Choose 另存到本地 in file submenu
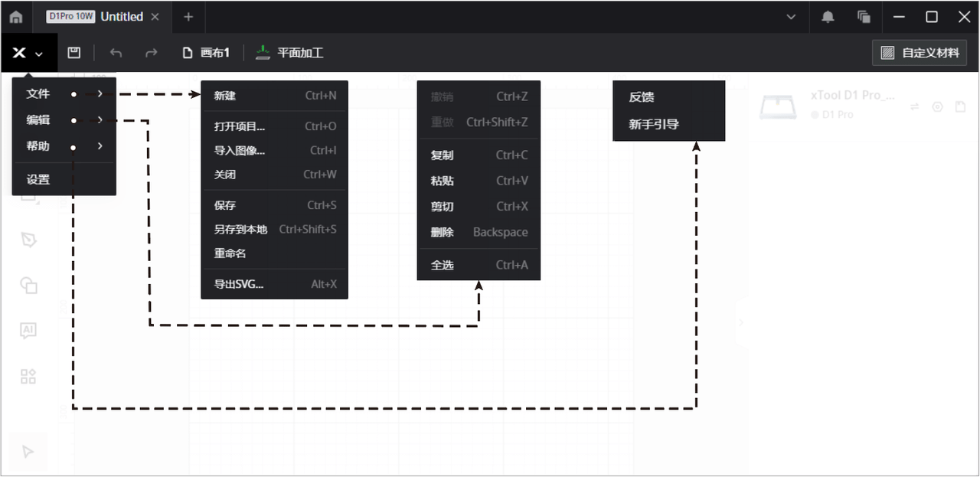 [x=274, y=229]
